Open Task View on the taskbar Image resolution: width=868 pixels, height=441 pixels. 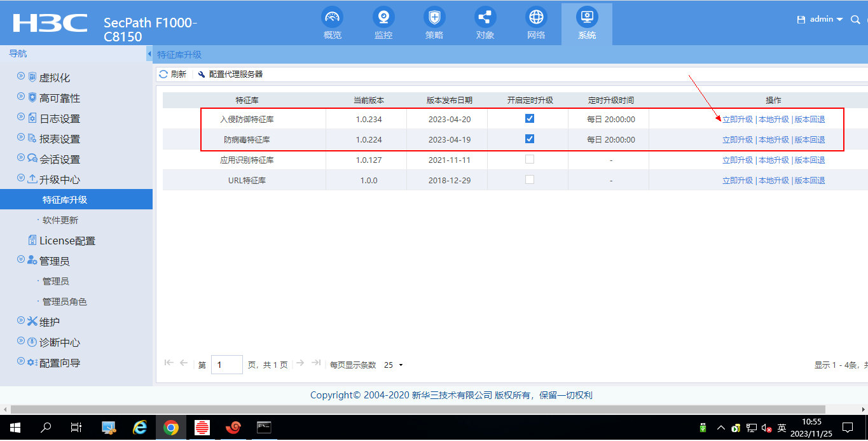pos(76,427)
